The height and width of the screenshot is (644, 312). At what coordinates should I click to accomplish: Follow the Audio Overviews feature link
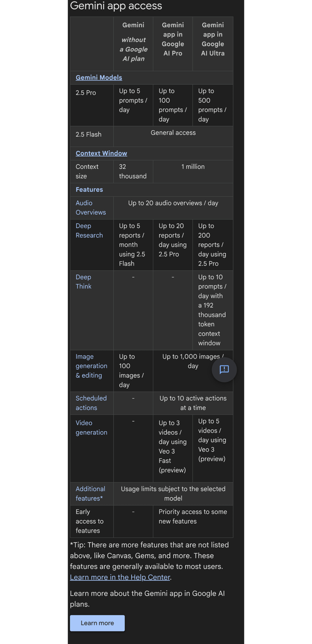click(x=90, y=208)
